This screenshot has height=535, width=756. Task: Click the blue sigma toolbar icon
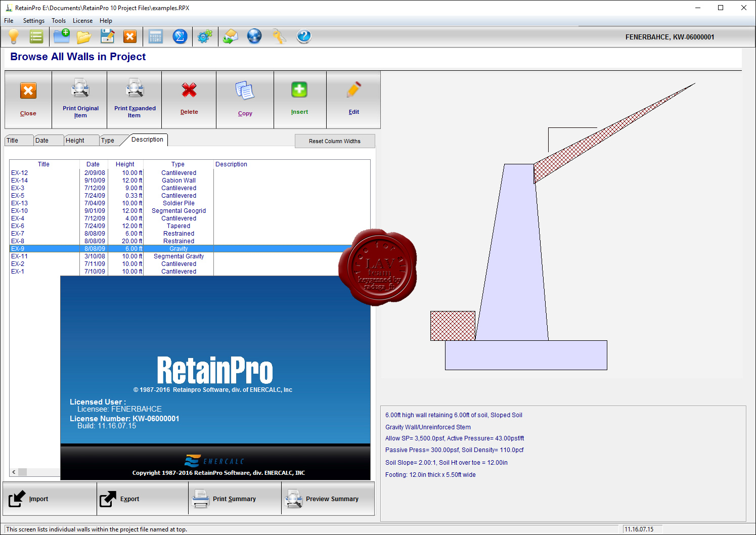click(180, 36)
